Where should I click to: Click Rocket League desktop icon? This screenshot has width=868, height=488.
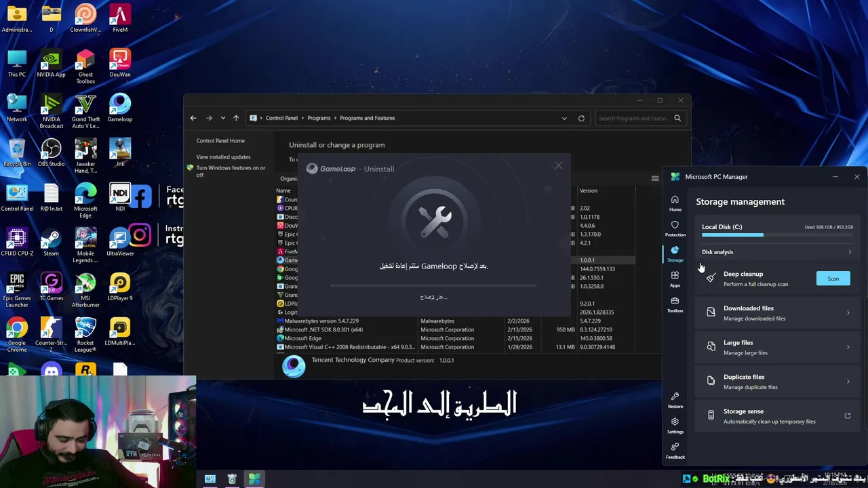(x=85, y=335)
